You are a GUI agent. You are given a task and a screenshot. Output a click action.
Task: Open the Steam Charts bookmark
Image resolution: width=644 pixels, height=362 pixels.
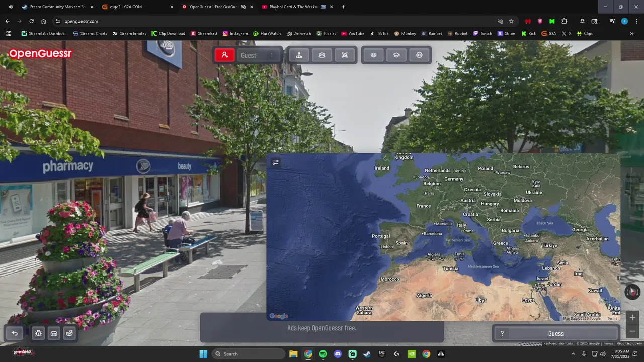tap(90, 34)
